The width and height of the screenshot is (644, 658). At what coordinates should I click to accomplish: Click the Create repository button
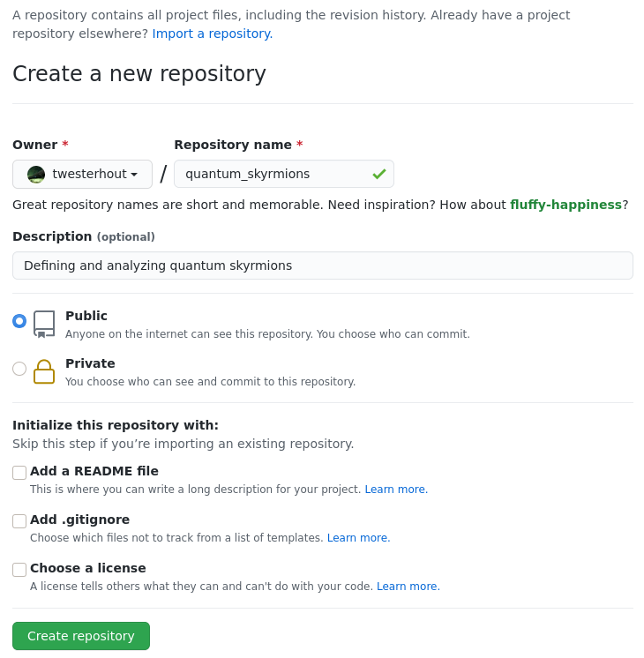[x=81, y=636]
